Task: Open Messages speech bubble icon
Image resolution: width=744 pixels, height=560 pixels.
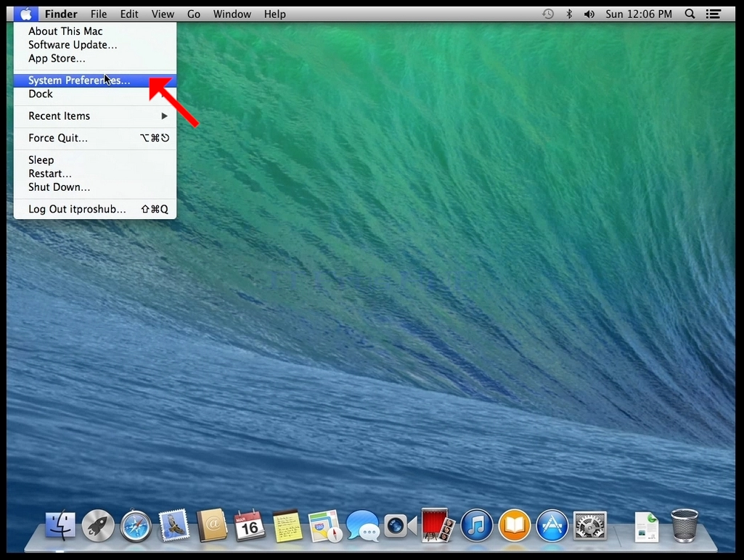Action: (x=363, y=525)
